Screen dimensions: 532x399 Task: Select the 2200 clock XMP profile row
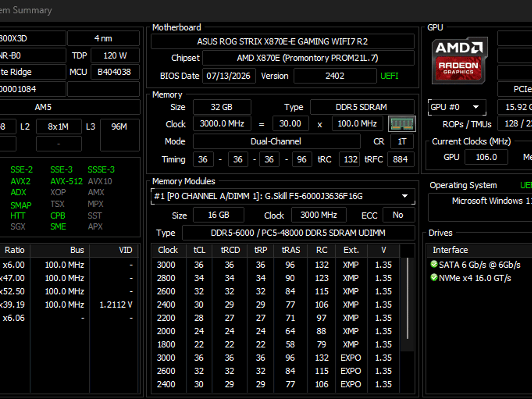(276, 318)
